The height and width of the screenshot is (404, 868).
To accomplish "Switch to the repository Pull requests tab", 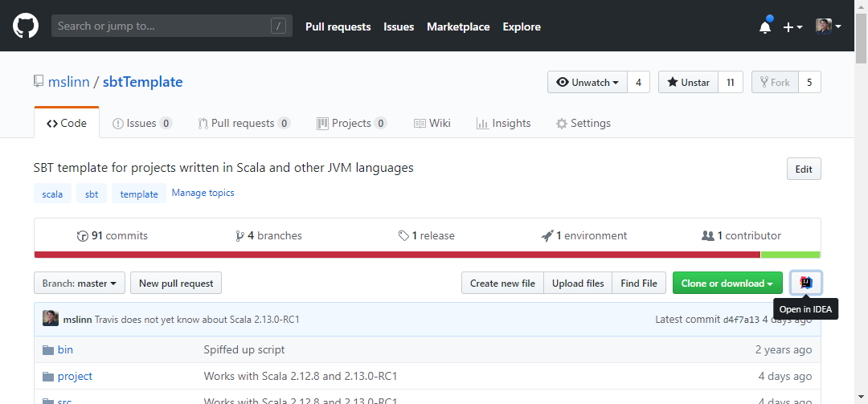I will pyautogui.click(x=244, y=124).
